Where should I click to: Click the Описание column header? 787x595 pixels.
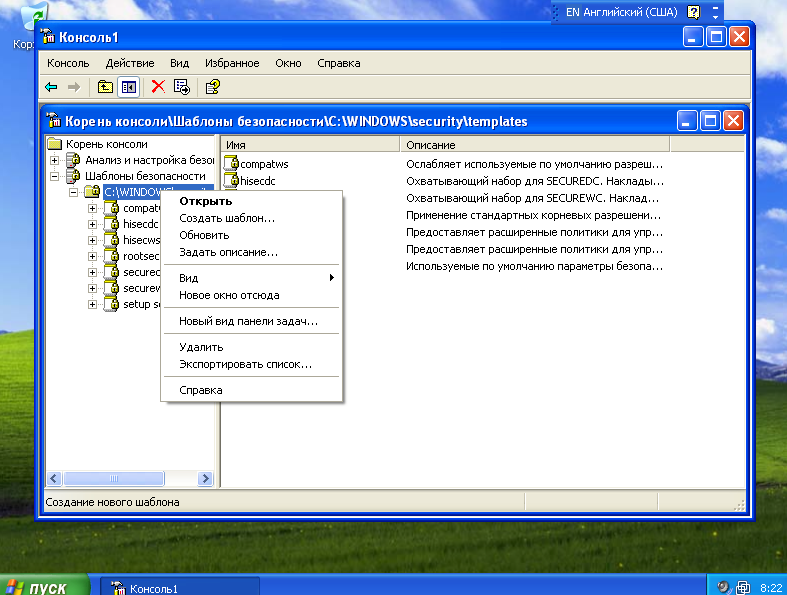coord(535,145)
